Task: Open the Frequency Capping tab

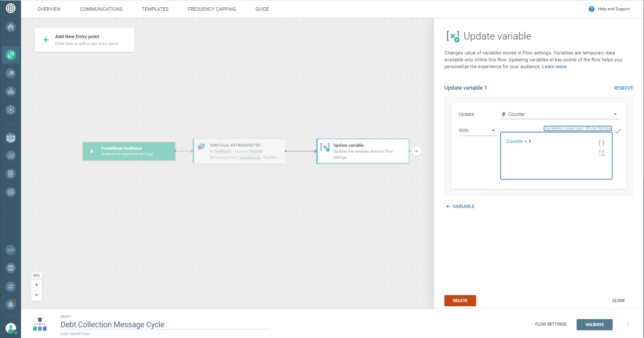Action: point(212,9)
